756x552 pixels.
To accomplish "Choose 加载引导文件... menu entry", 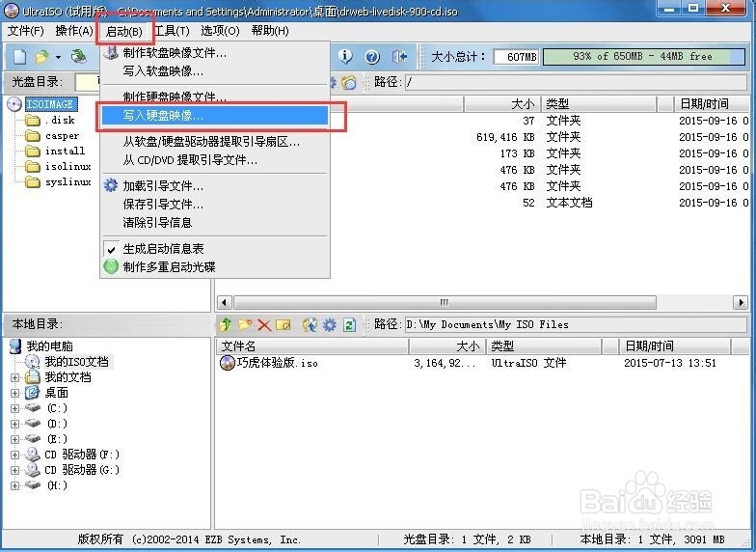I will [215, 185].
